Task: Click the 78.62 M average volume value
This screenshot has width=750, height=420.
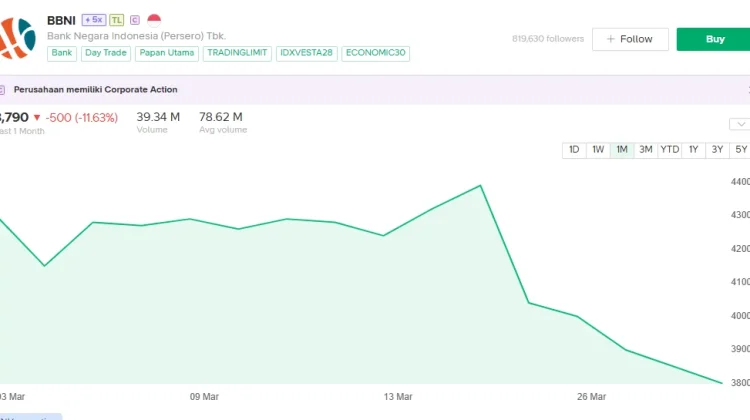Action: coord(221,117)
